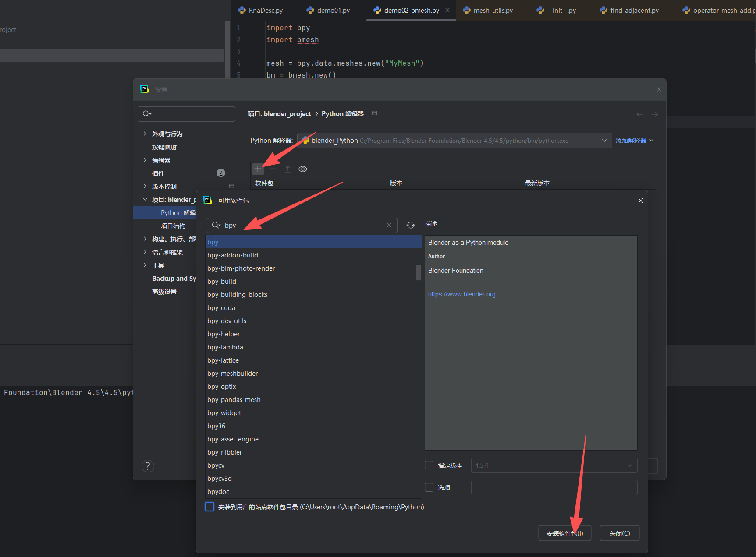
Task: Reload the available packages list
Action: pos(411,225)
